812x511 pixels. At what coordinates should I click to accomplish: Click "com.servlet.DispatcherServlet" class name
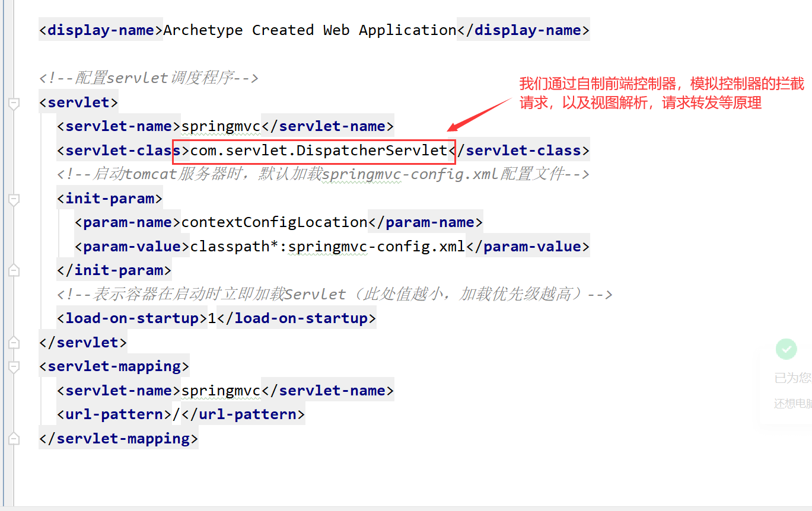click(x=319, y=151)
